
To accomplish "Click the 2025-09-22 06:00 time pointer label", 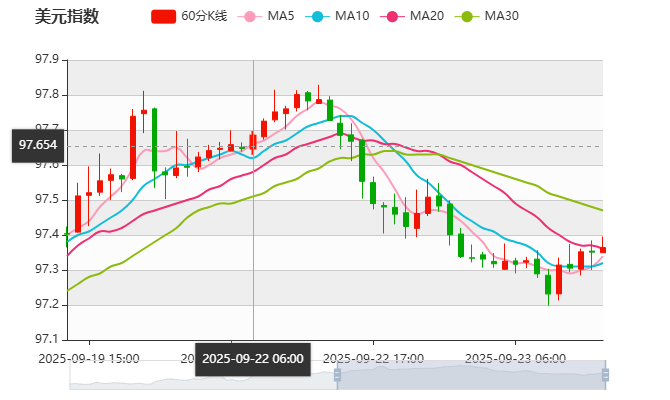I will click(x=253, y=358).
